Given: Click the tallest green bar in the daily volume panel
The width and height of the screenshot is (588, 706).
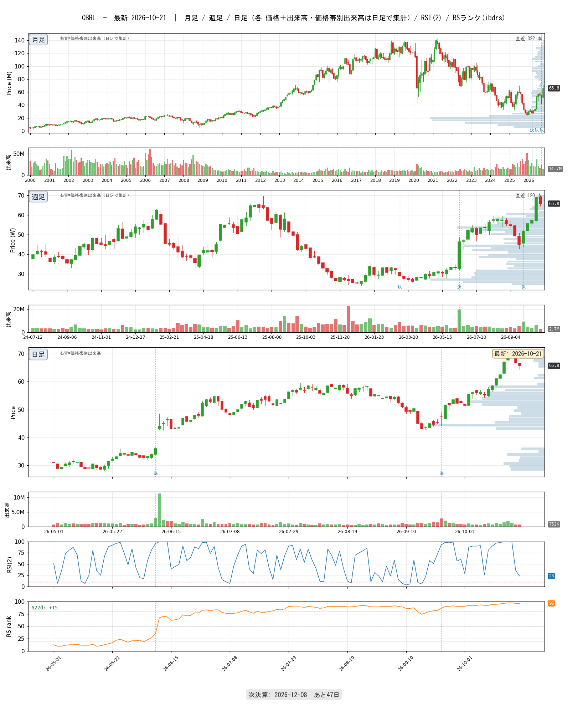Looking at the screenshot, I should pyautogui.click(x=159, y=510).
